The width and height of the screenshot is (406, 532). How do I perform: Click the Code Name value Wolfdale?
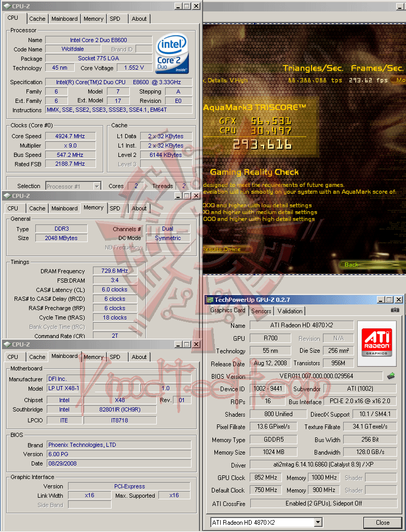click(73, 49)
